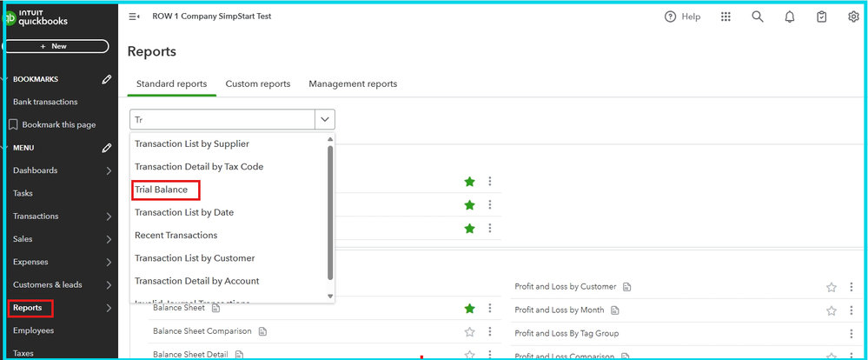Open Profit and Loss by Customer report

(x=565, y=287)
